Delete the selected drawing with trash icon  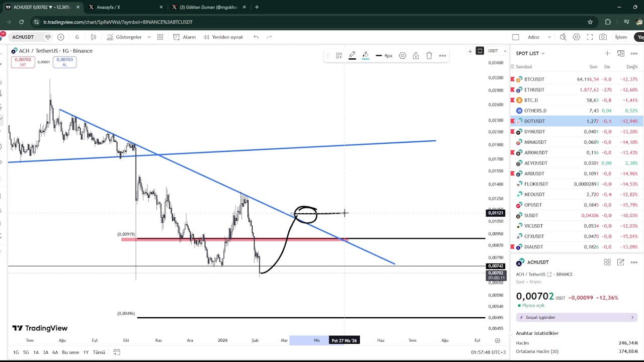coord(429,56)
